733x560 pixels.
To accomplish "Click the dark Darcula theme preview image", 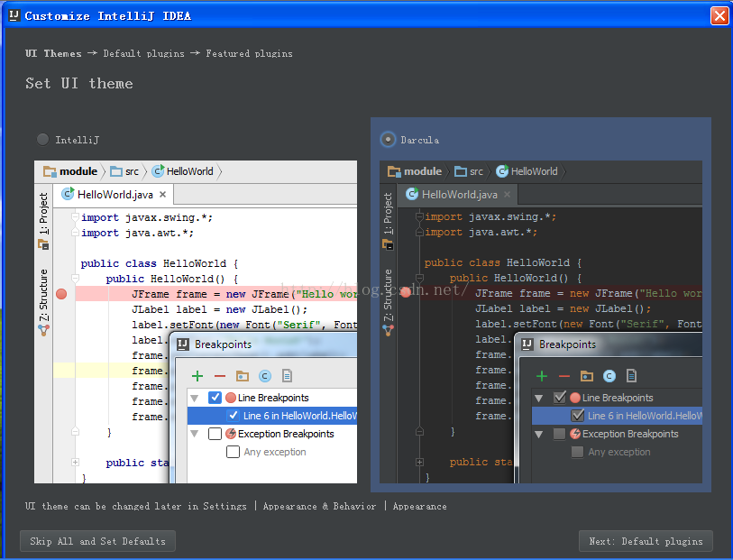I will click(541, 322).
